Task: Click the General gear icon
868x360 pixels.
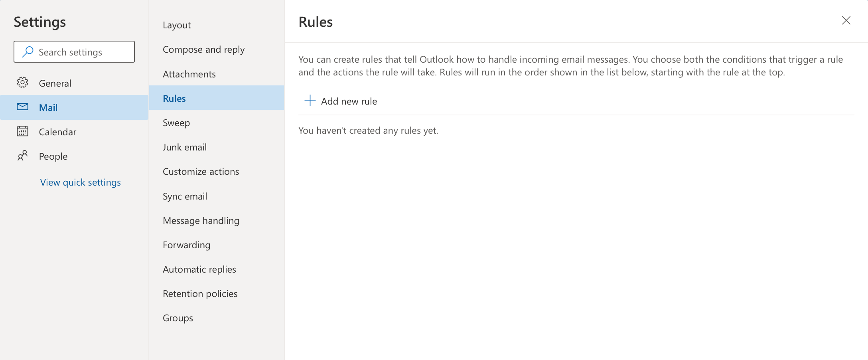Action: point(22,83)
